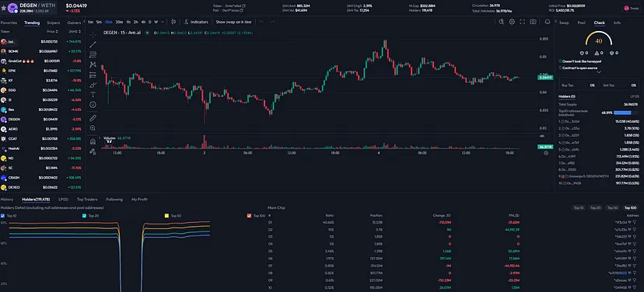This screenshot has width=644, height=292.
Task: Open the price alert bell icon
Action: point(548,22)
